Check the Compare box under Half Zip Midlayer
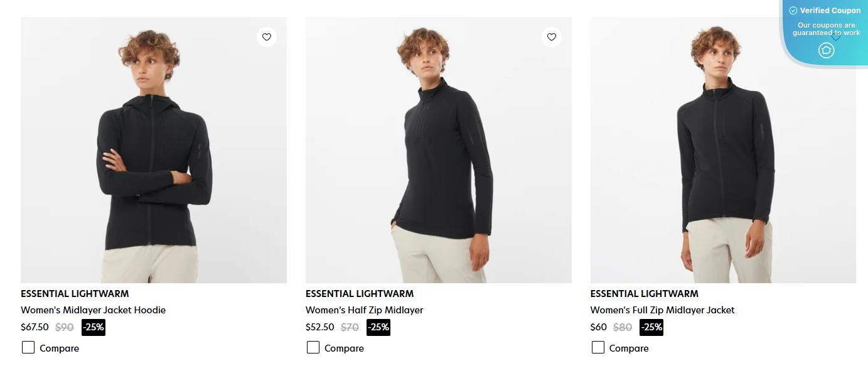The height and width of the screenshot is (378, 868). pos(313,347)
